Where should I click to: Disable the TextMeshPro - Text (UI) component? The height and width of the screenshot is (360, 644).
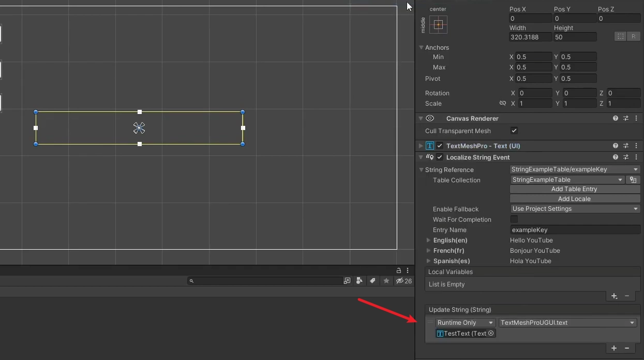pyautogui.click(x=440, y=146)
